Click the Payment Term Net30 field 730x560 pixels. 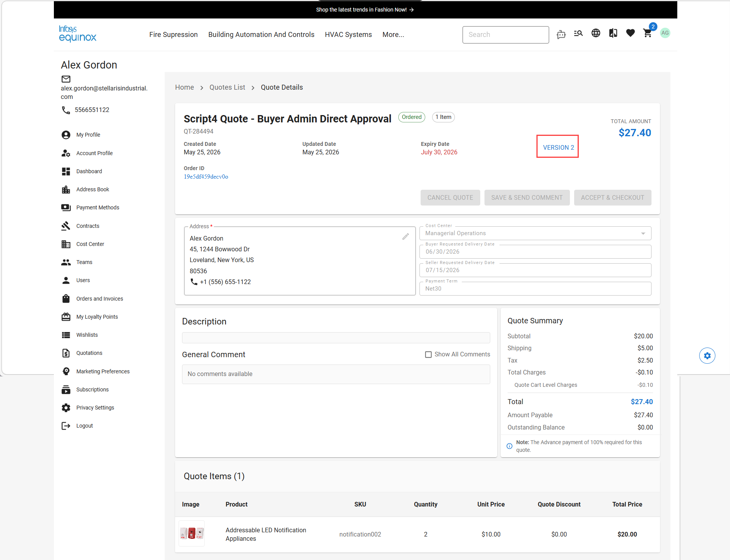[x=535, y=289]
